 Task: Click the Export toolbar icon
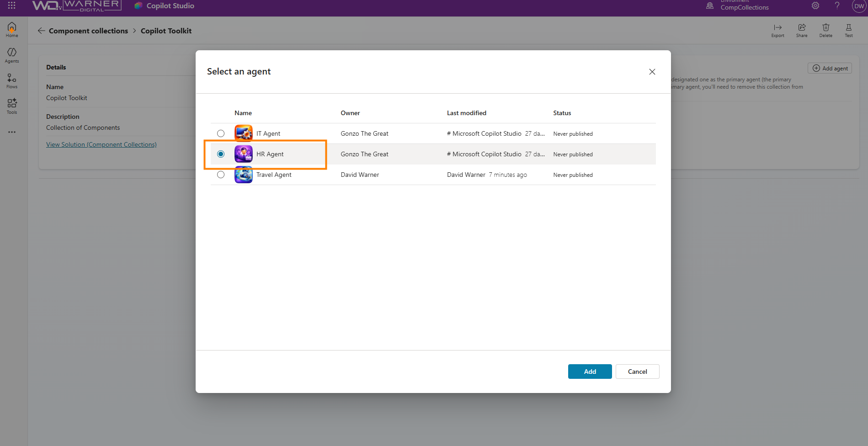click(x=777, y=30)
